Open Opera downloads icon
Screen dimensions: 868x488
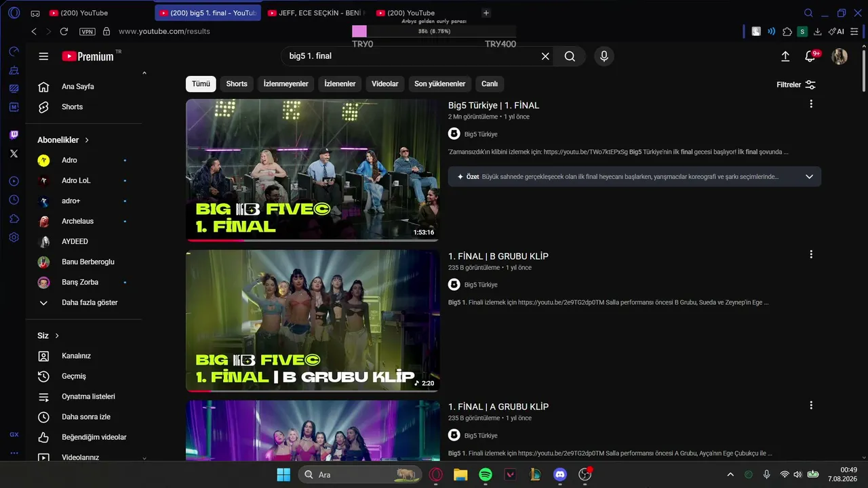point(817,31)
